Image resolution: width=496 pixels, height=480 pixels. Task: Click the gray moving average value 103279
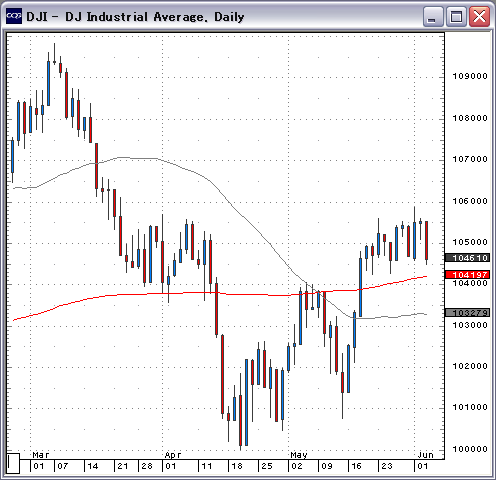[x=468, y=313]
